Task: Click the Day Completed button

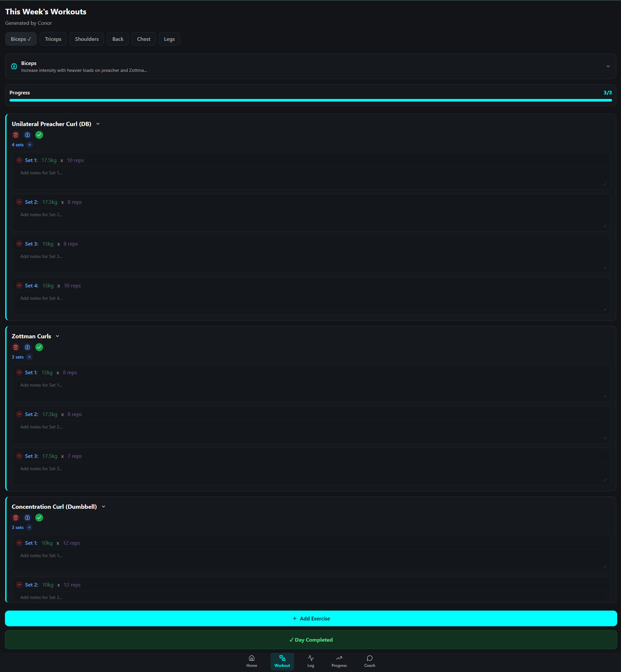Action: click(310, 639)
